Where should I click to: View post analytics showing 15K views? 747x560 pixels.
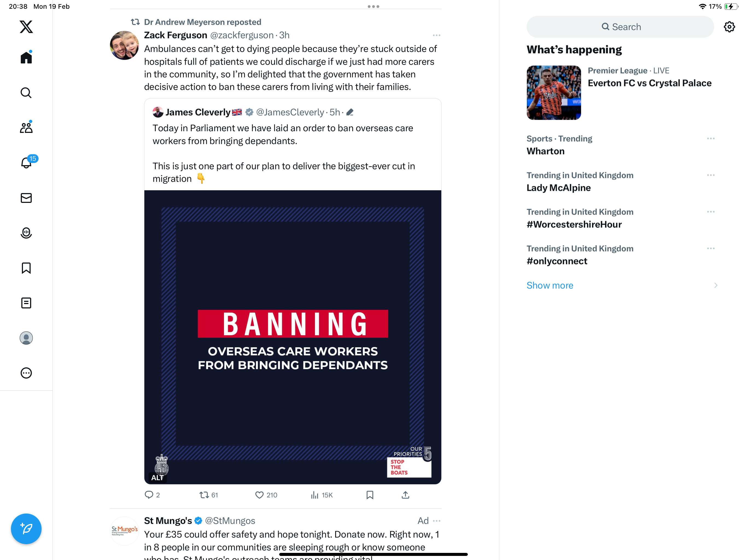322,495
